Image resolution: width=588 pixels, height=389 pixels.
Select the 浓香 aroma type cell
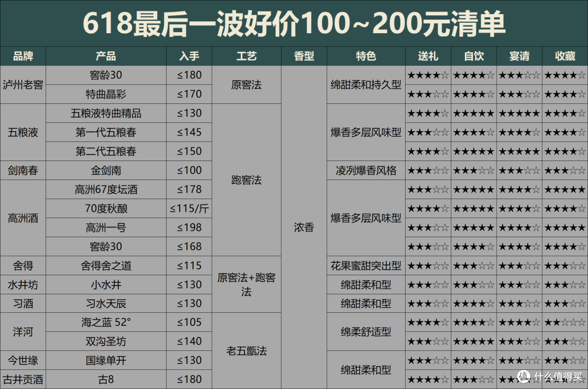pyautogui.click(x=304, y=227)
